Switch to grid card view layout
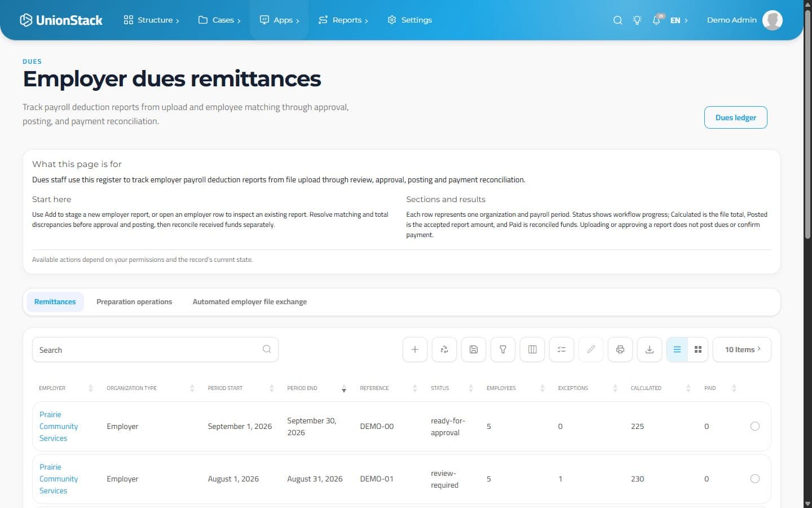 (698, 350)
